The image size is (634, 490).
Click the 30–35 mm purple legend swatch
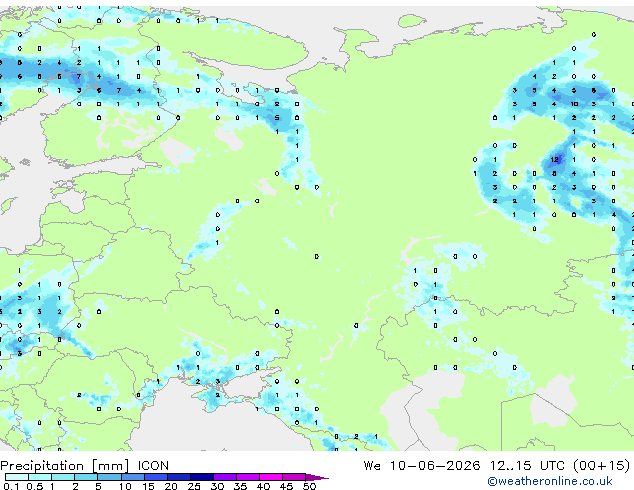coord(225,477)
